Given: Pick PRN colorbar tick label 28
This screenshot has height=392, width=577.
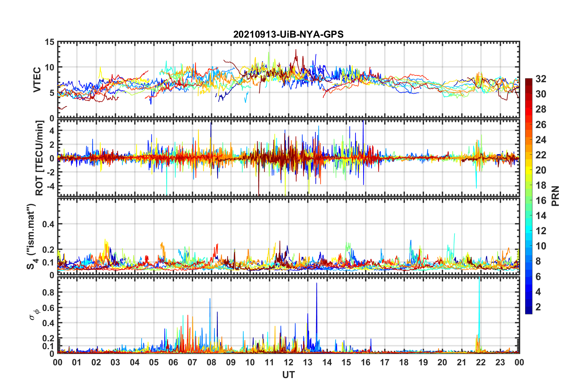Looking at the screenshot, I should coord(541,109).
